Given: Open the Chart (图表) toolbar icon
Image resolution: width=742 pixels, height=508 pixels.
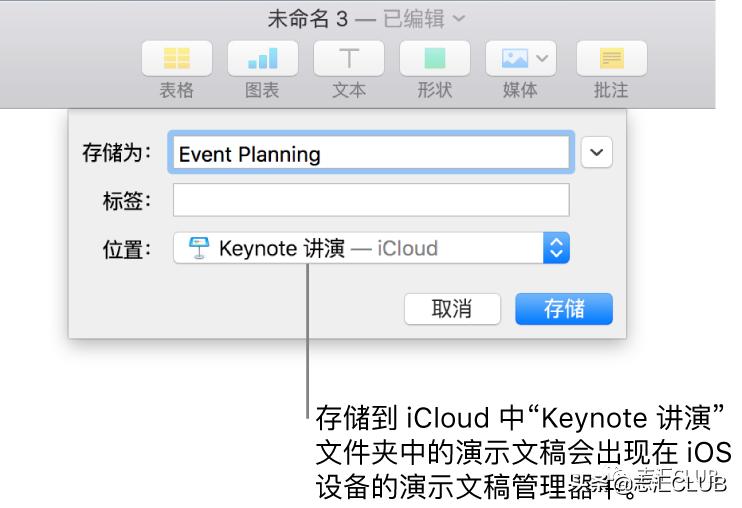Looking at the screenshot, I should pos(263,59).
